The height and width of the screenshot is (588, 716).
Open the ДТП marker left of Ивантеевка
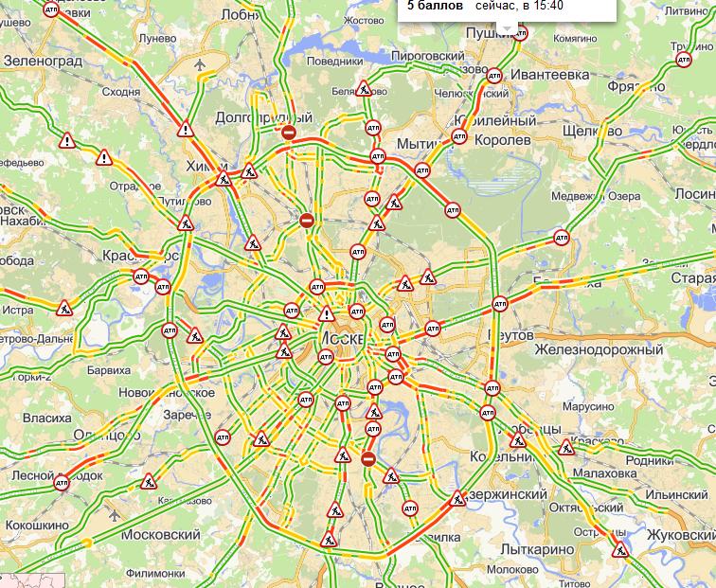[494, 76]
